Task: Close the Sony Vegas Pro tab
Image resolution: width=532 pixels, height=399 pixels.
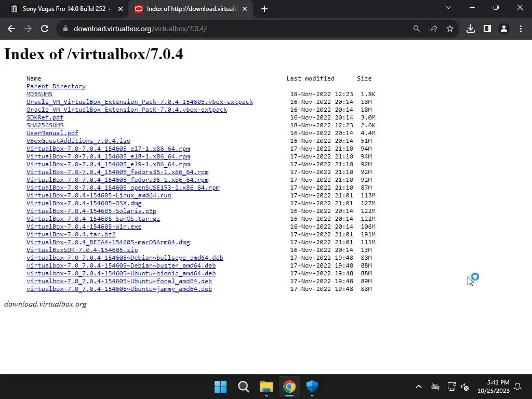Action: tap(121, 9)
